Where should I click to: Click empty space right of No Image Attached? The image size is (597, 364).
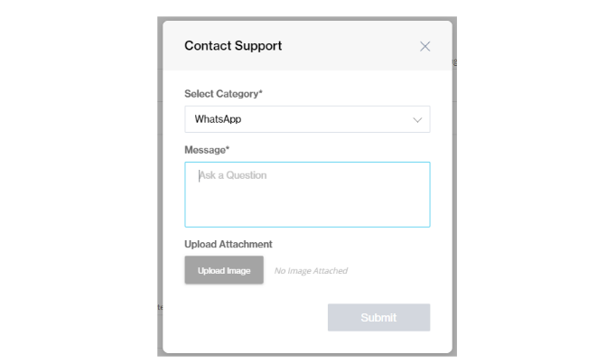tap(397, 271)
